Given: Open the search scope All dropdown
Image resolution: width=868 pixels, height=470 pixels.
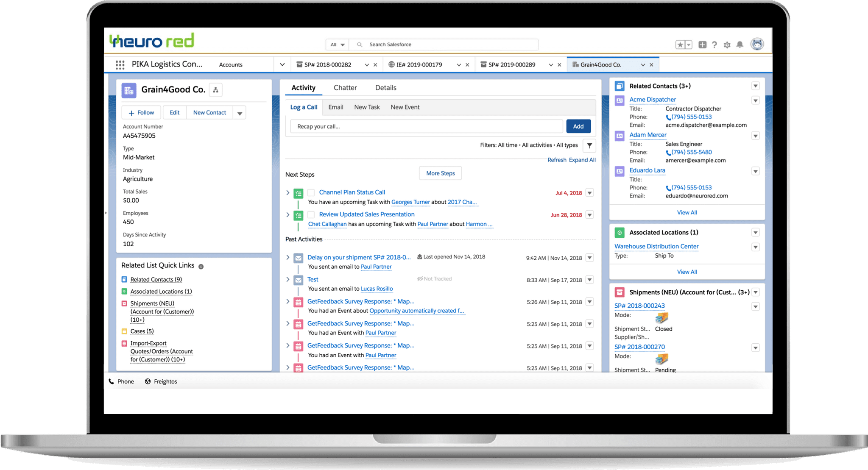Looking at the screenshot, I should tap(338, 44).
